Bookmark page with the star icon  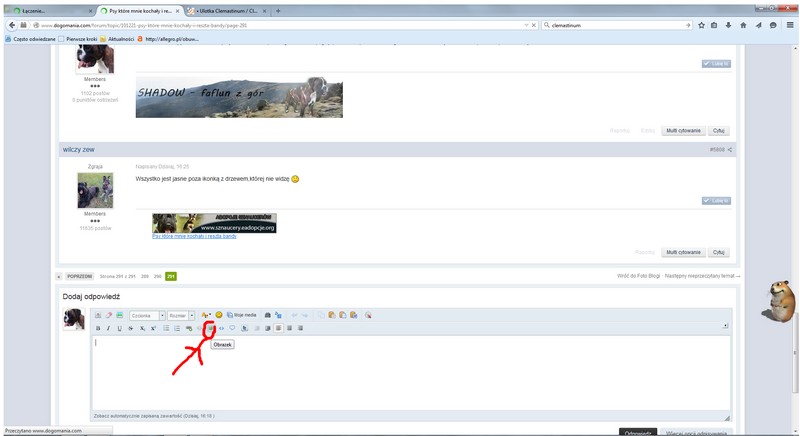pos(700,25)
